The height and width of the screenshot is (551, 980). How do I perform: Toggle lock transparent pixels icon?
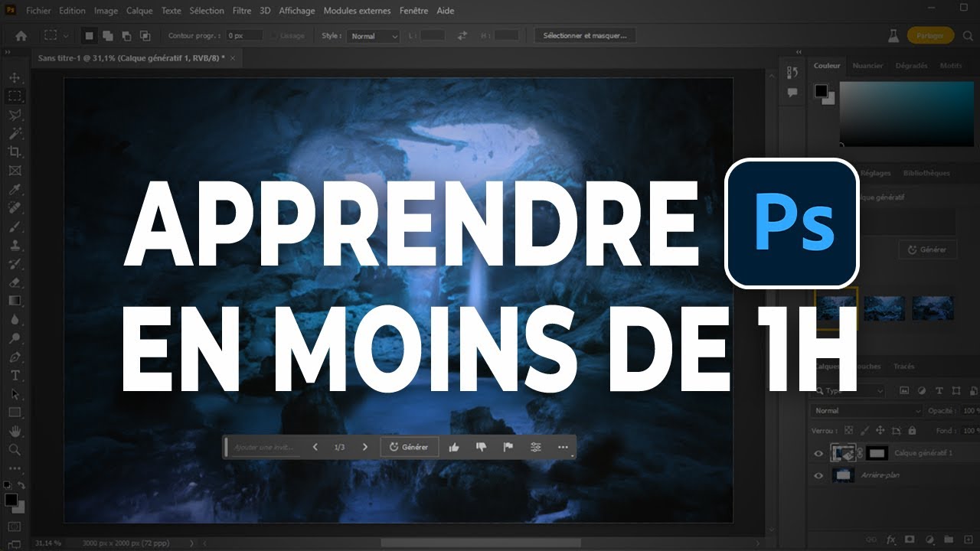(x=848, y=430)
